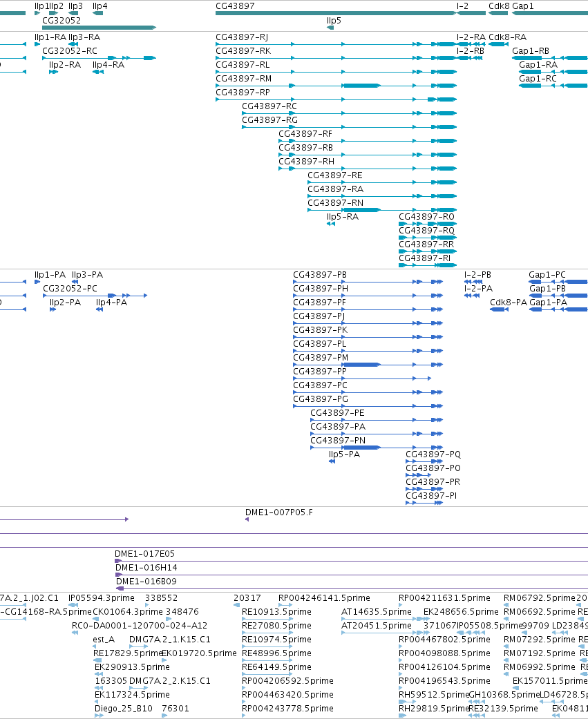Click the Ilp5 gene label
Viewport: 588px width, 719px height.
pyautogui.click(x=334, y=21)
